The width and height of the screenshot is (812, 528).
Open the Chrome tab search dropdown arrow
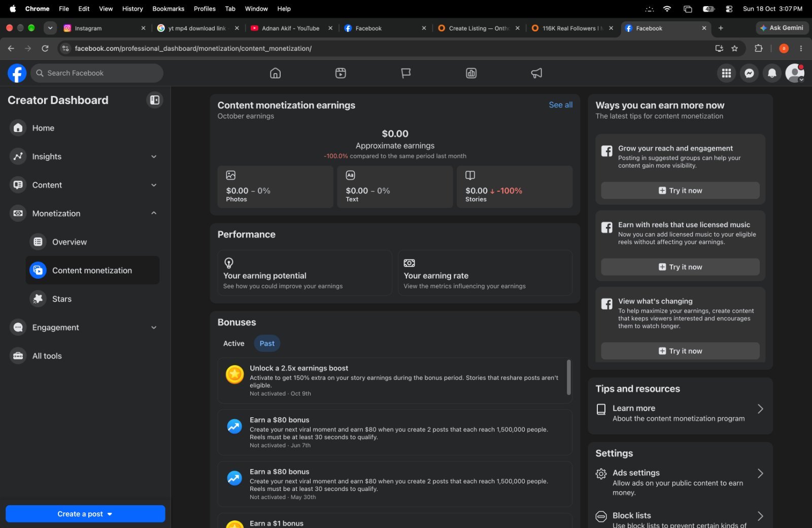coord(50,28)
